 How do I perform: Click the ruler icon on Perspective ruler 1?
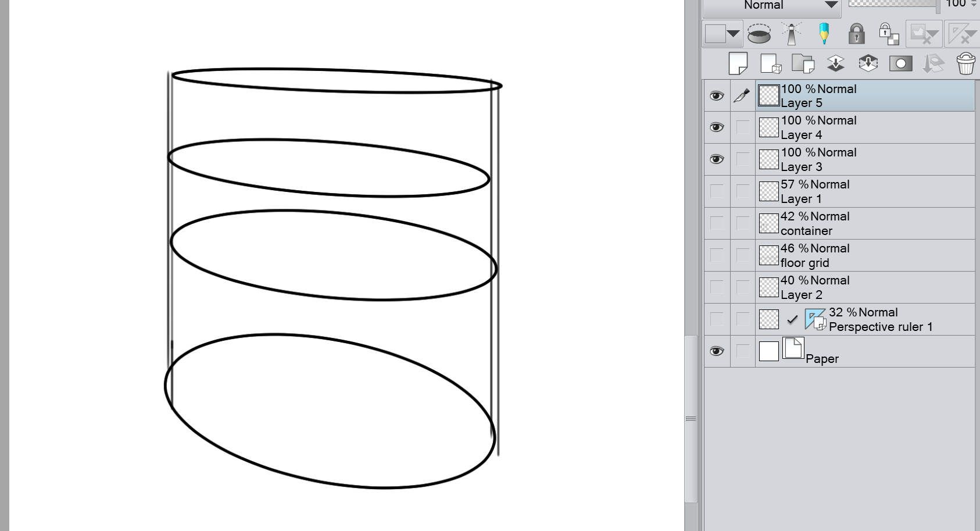pos(816,319)
